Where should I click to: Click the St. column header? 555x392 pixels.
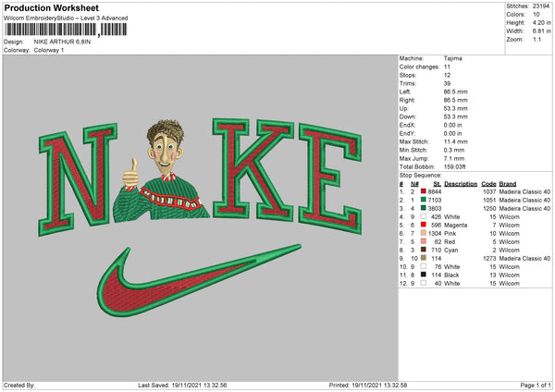[x=438, y=184]
